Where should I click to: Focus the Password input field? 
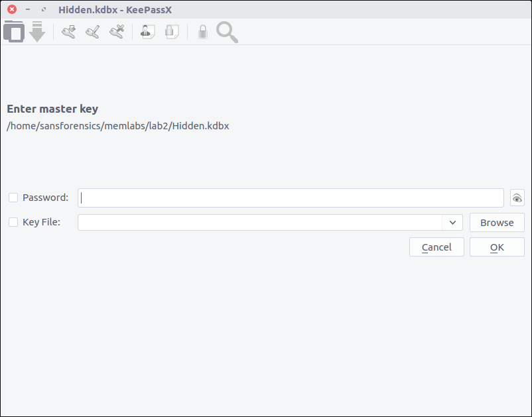point(291,198)
